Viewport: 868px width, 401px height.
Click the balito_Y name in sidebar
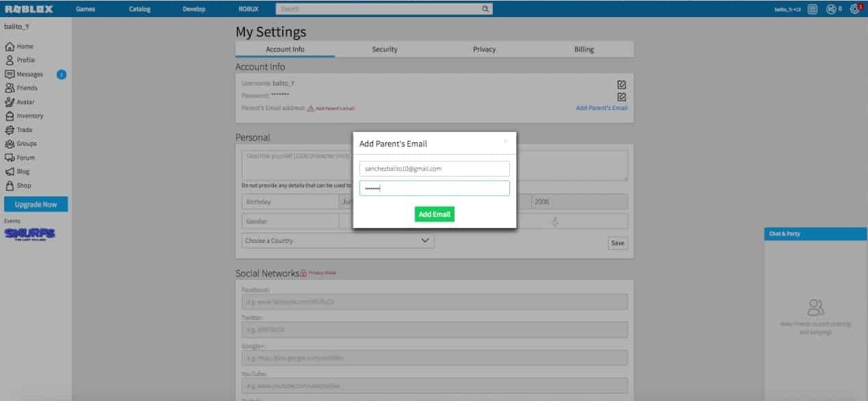tap(16, 27)
